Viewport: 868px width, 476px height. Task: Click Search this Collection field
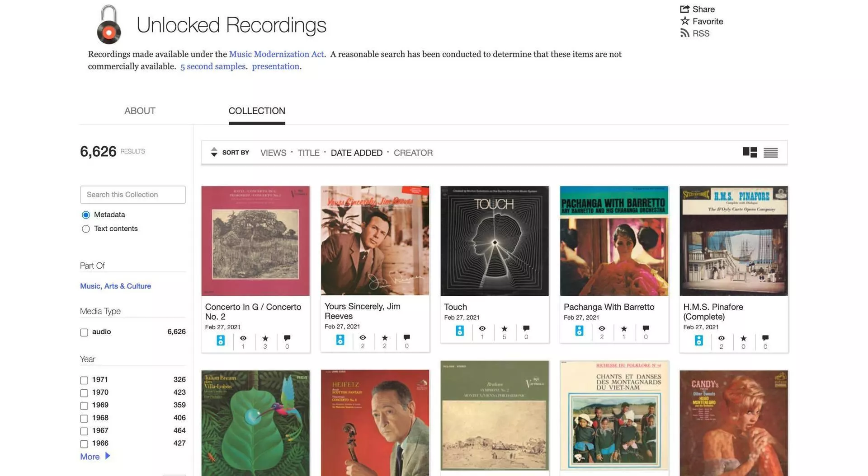133,195
